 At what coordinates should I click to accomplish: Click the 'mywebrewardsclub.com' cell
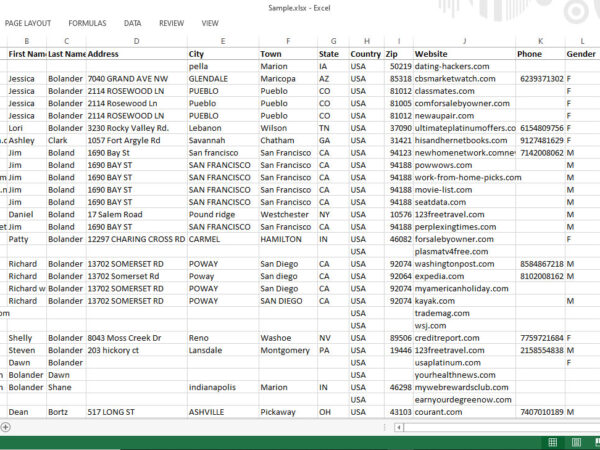pos(465,387)
